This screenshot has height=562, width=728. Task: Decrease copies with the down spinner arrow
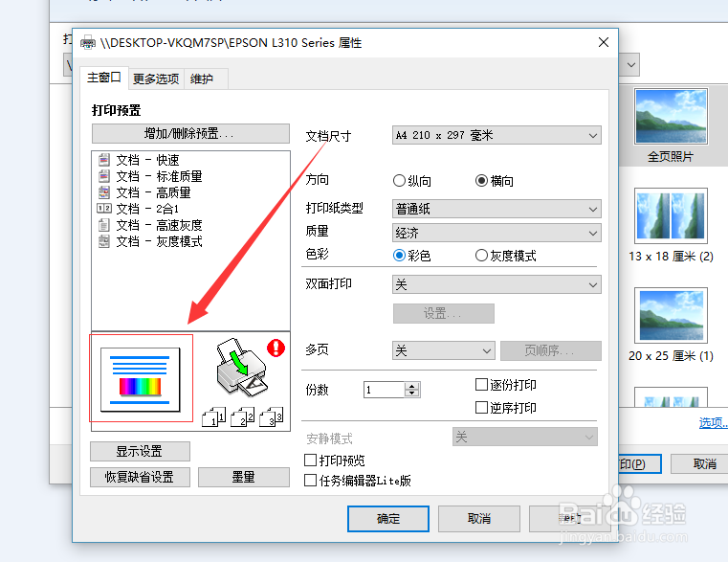411,393
